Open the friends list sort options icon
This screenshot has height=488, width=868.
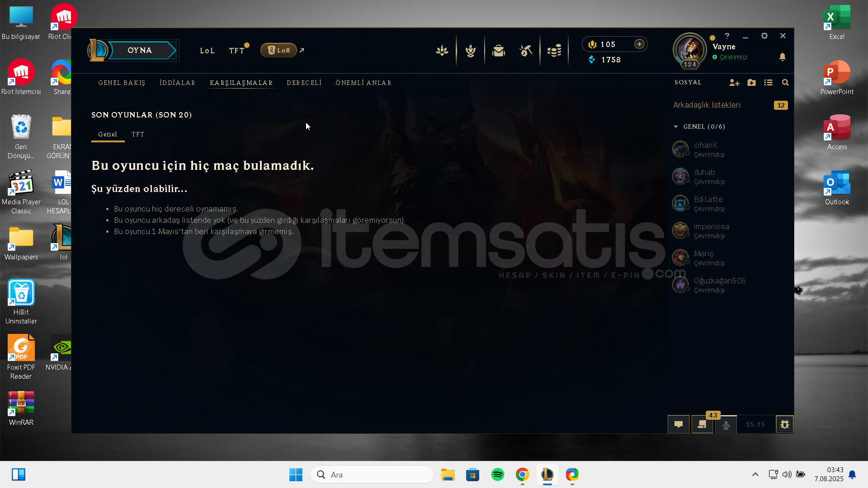point(768,83)
